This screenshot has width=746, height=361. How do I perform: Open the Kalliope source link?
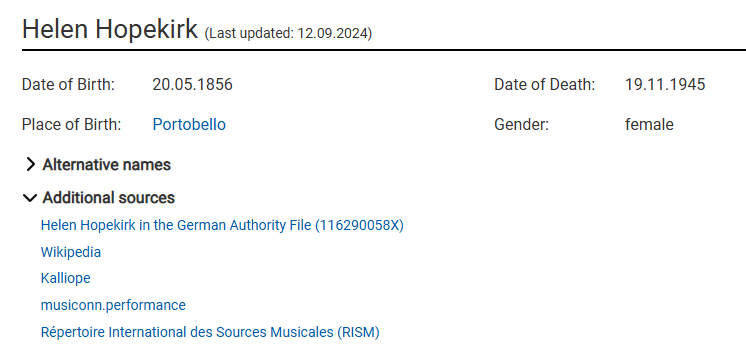(66, 278)
